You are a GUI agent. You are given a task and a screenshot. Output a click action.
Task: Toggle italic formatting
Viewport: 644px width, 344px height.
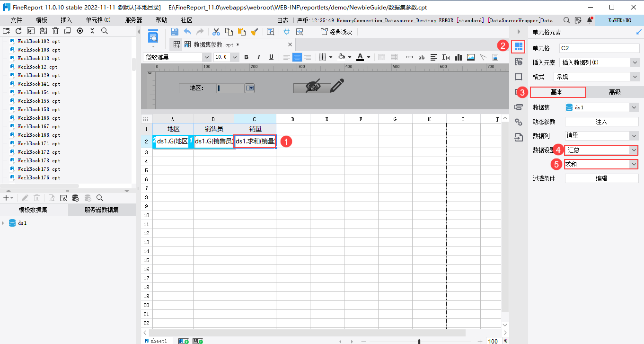(x=259, y=57)
